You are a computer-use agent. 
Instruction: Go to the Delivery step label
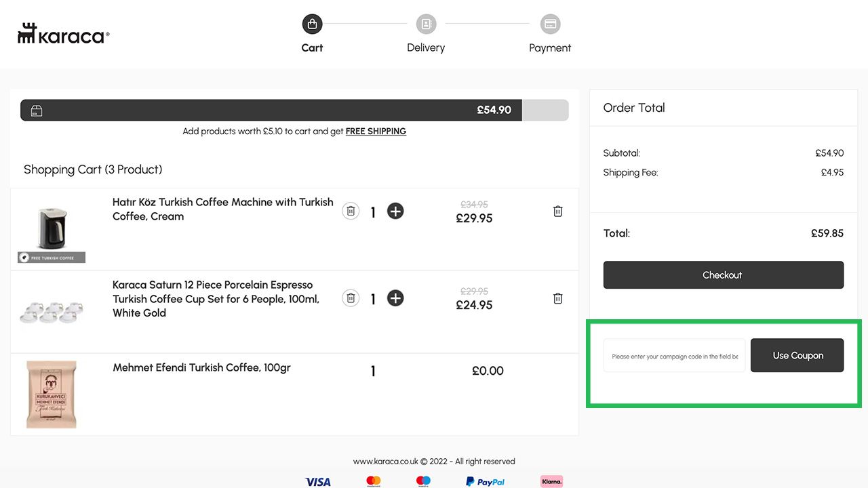tap(426, 47)
